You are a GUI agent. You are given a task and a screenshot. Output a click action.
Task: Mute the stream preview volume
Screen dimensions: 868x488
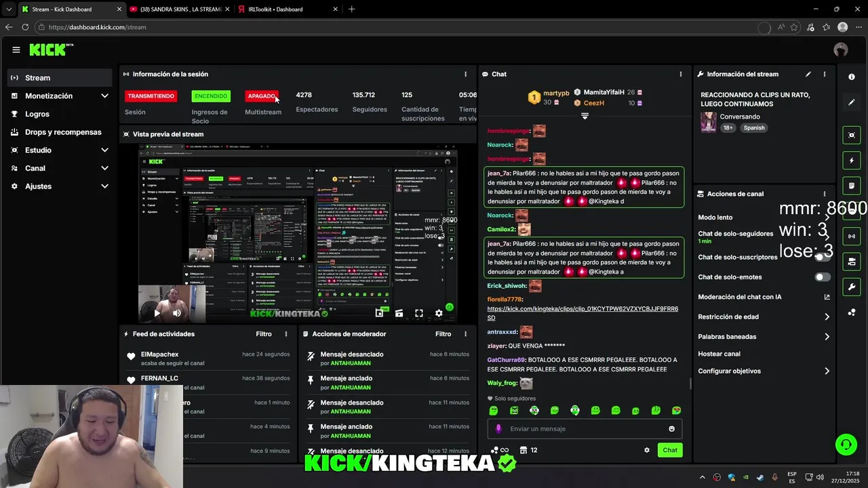pos(176,313)
